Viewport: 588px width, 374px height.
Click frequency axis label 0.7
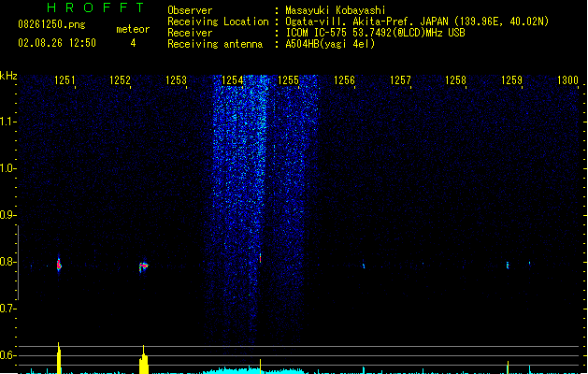click(x=7, y=309)
